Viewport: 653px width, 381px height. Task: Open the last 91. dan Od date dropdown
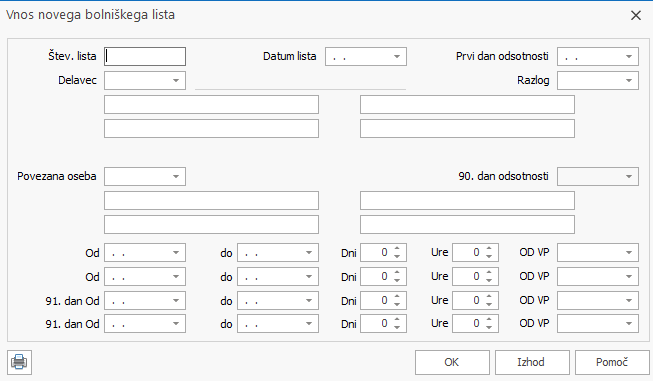pos(176,324)
